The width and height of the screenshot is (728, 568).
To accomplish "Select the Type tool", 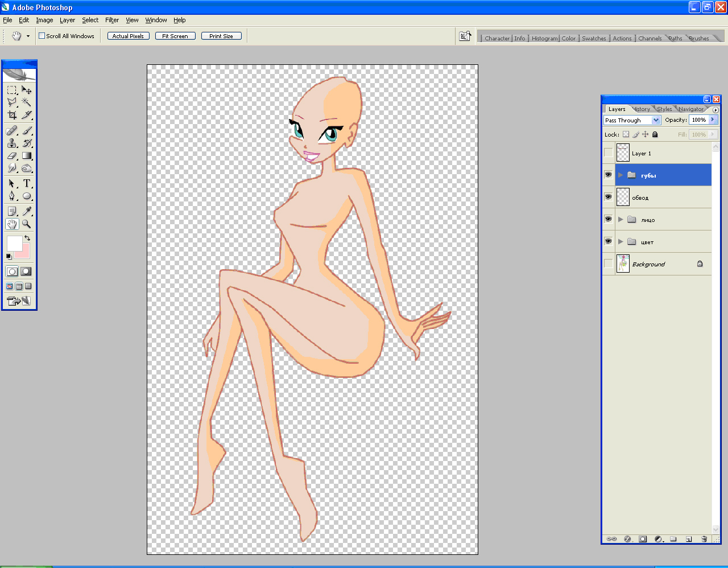I will pos(27,183).
